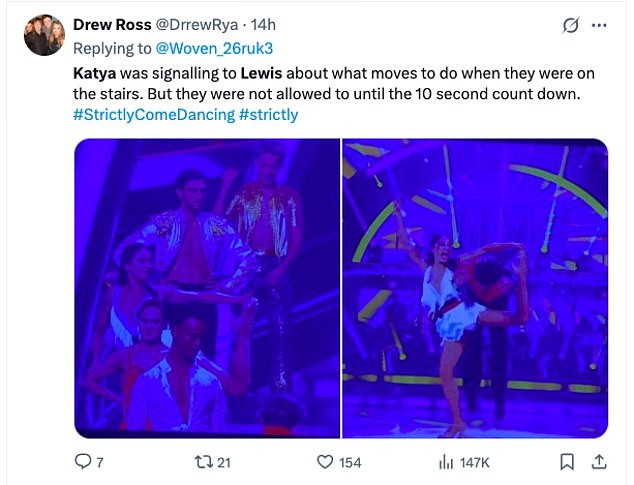634x485 pixels.
Task: Click the #StrictlyComeDancing hashtag
Action: (153, 115)
